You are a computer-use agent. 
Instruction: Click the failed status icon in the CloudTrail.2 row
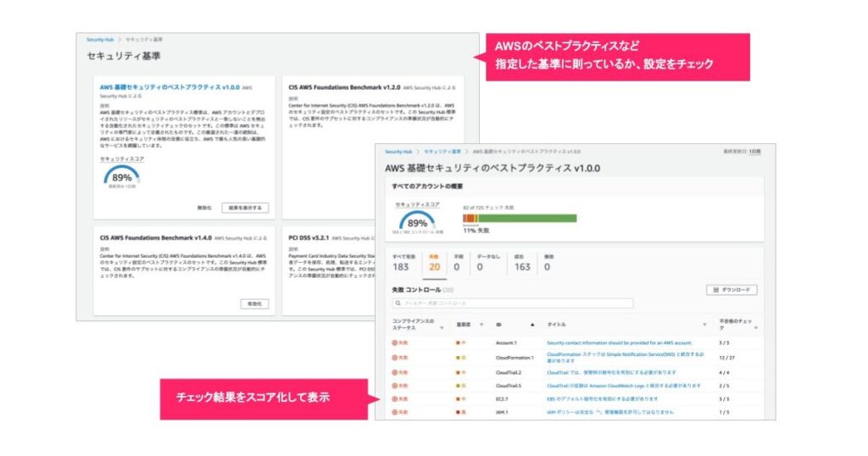pyautogui.click(x=395, y=372)
